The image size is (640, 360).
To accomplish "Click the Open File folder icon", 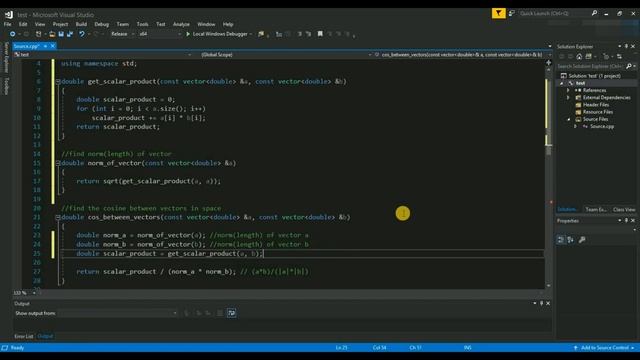I will (52, 34).
